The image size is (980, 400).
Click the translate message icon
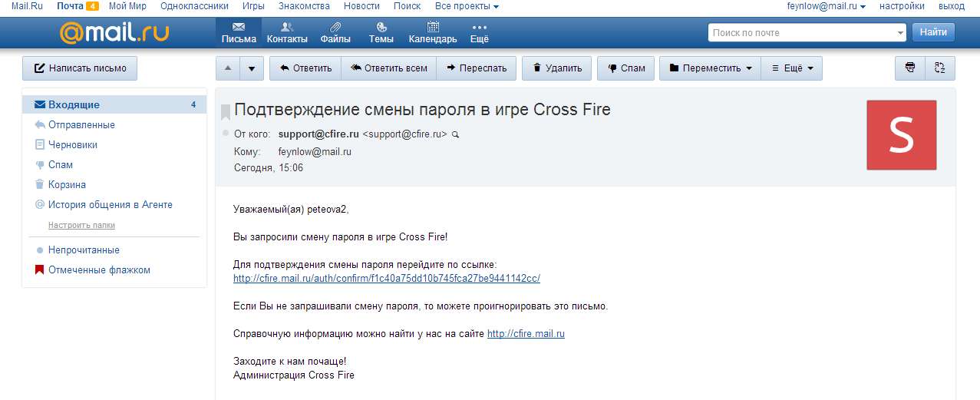click(x=940, y=68)
